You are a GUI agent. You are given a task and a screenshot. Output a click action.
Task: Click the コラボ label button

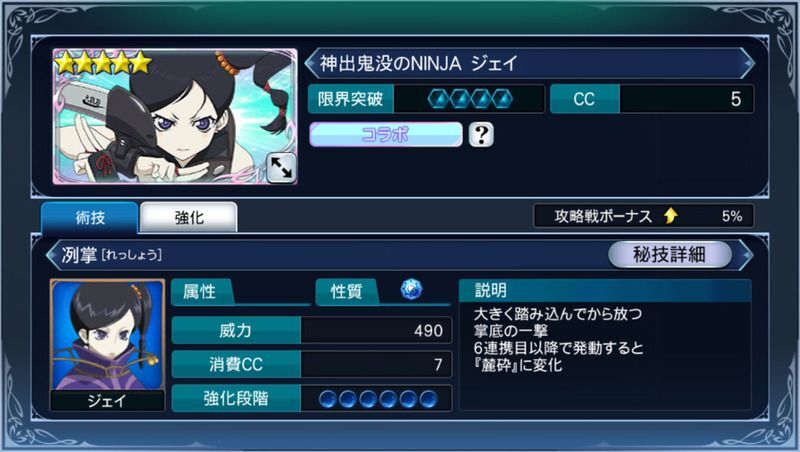[386, 135]
